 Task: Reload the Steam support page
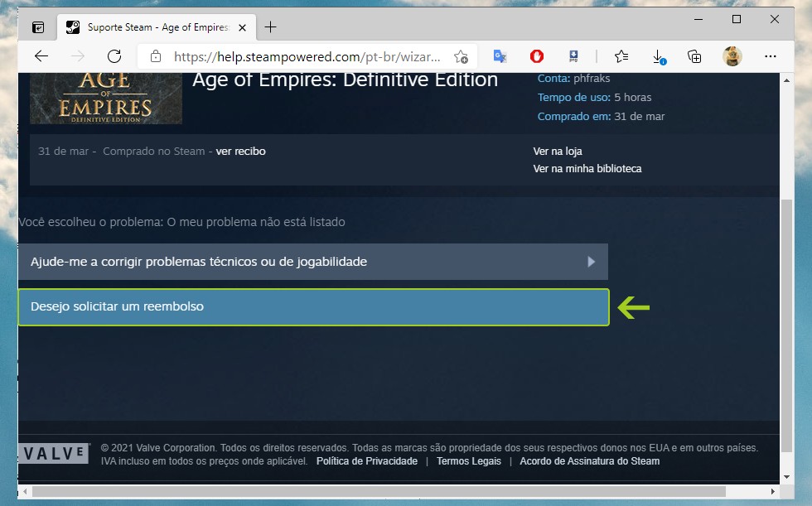point(114,56)
